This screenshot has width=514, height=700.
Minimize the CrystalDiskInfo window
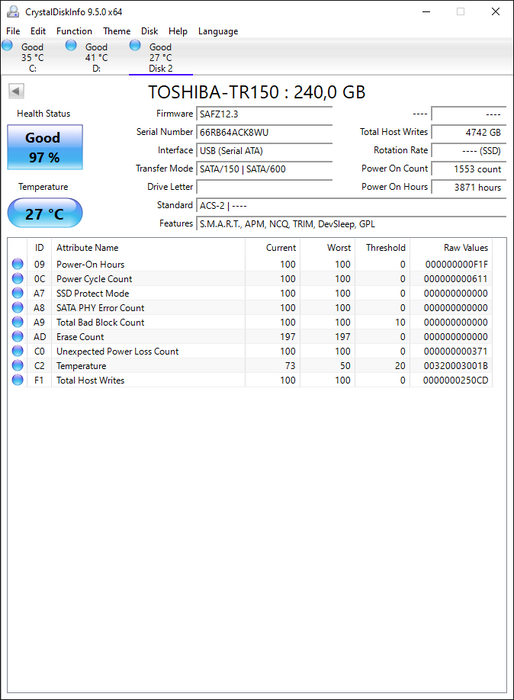[x=426, y=12]
